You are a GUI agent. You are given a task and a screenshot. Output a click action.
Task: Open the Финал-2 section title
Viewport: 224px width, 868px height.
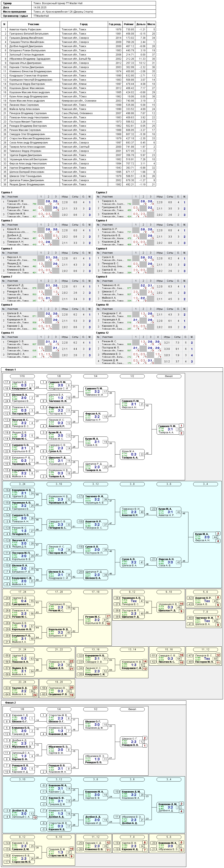[10, 703]
